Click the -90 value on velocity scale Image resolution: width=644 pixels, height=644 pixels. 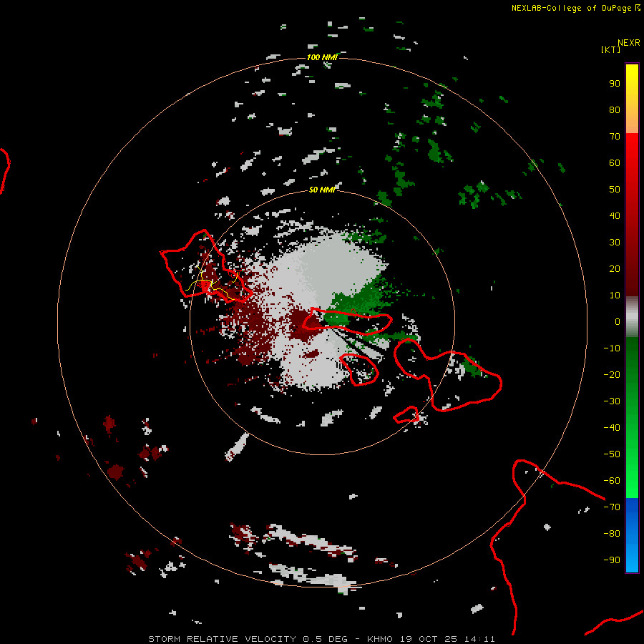click(612, 560)
